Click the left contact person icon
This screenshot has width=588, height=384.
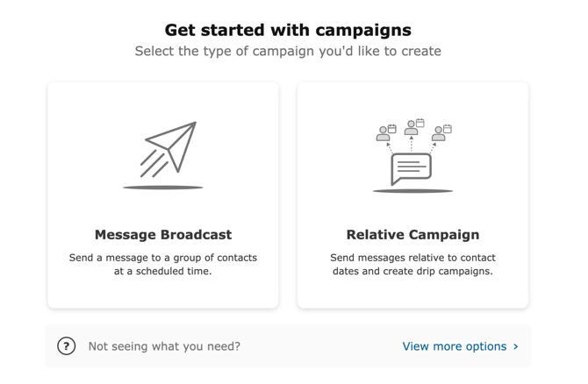coord(383,134)
